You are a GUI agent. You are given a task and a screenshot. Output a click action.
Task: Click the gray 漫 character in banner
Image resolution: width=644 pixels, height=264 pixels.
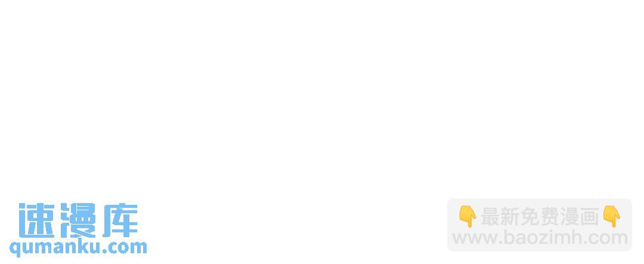pyautogui.click(x=569, y=217)
